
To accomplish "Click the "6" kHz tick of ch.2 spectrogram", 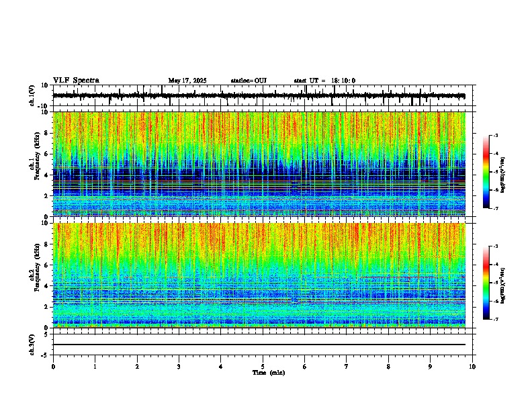I will click(x=46, y=265).
